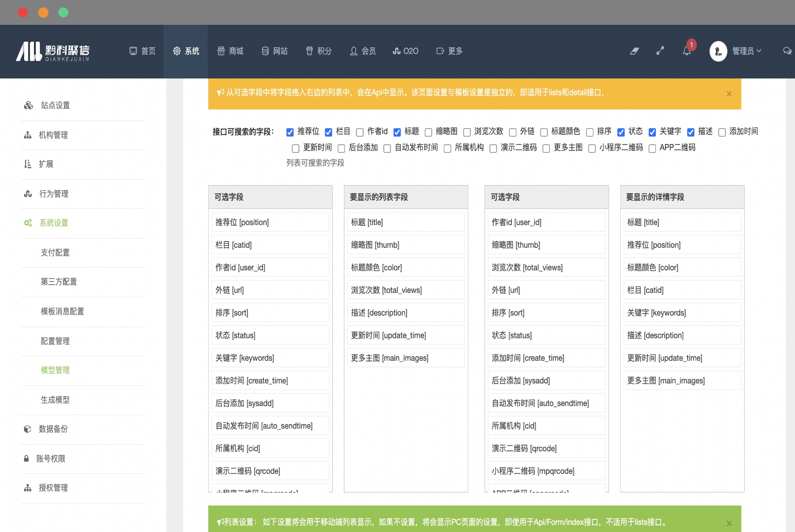Toggle fullscreen with the expand icon
The height and width of the screenshot is (532, 795).
point(660,51)
